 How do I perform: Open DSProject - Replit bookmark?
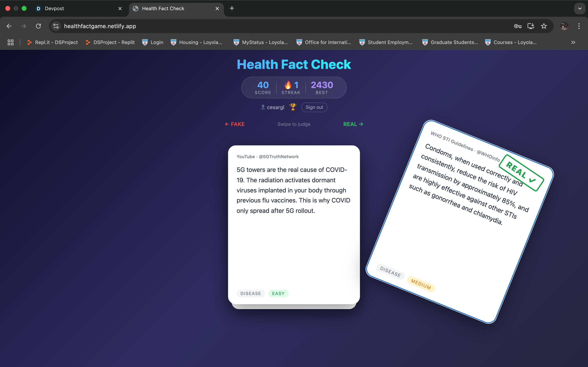click(x=110, y=42)
